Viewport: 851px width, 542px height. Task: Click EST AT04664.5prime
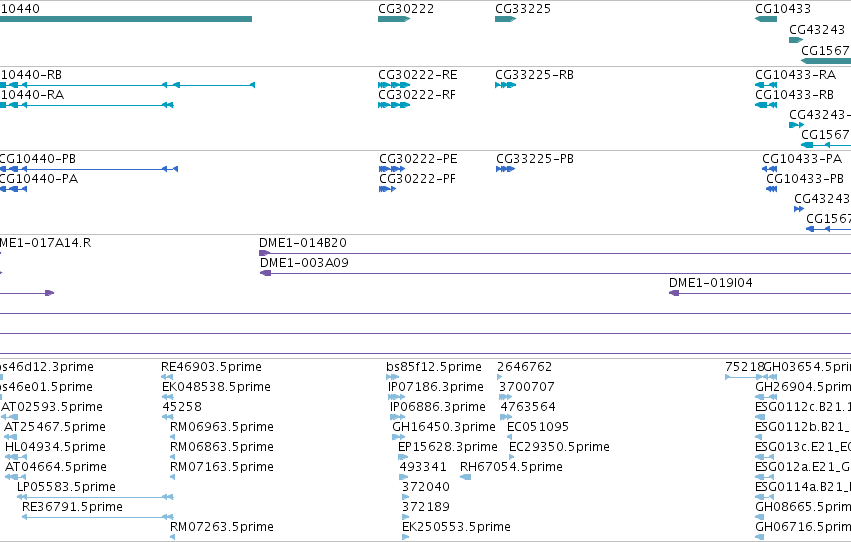56,468
